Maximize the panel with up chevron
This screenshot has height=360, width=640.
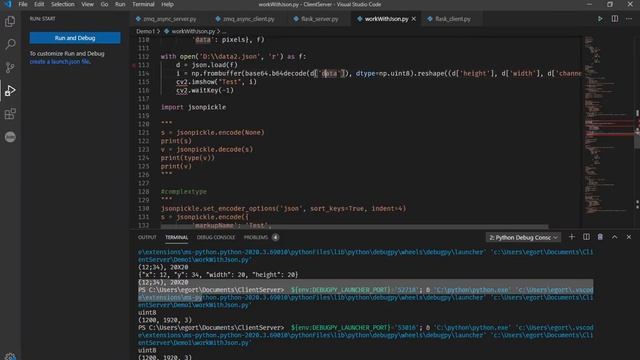(x=614, y=237)
